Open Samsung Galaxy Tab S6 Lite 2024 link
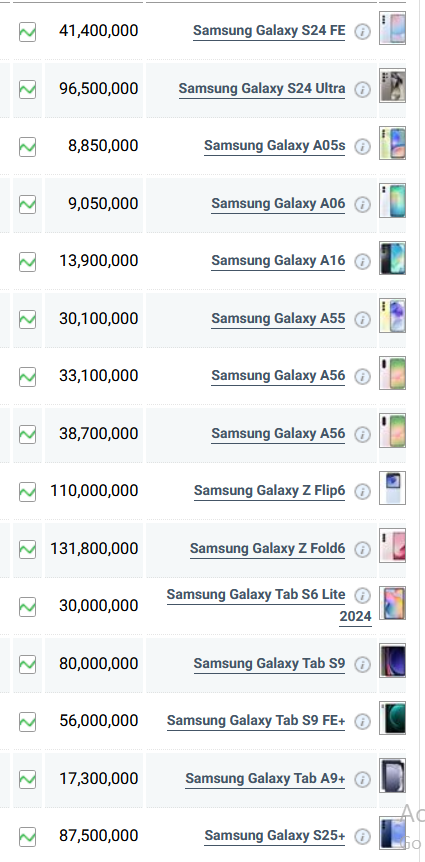Screen dimensions: 425x862 point(269,605)
